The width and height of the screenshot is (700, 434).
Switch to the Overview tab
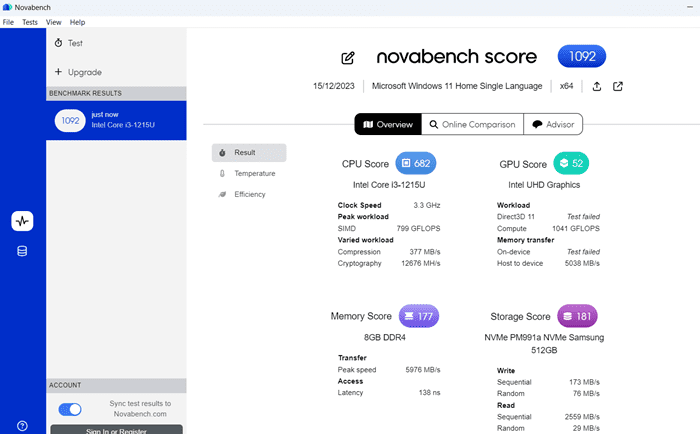[388, 124]
